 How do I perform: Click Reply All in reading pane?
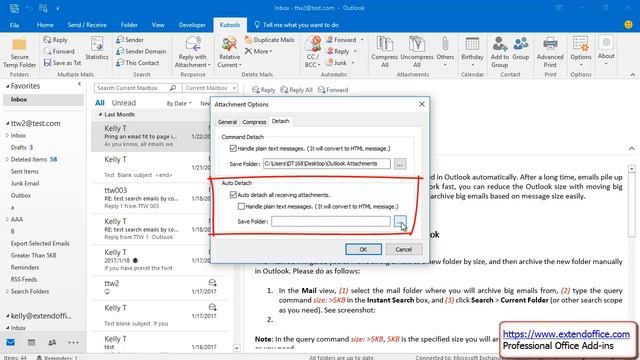click(x=297, y=90)
